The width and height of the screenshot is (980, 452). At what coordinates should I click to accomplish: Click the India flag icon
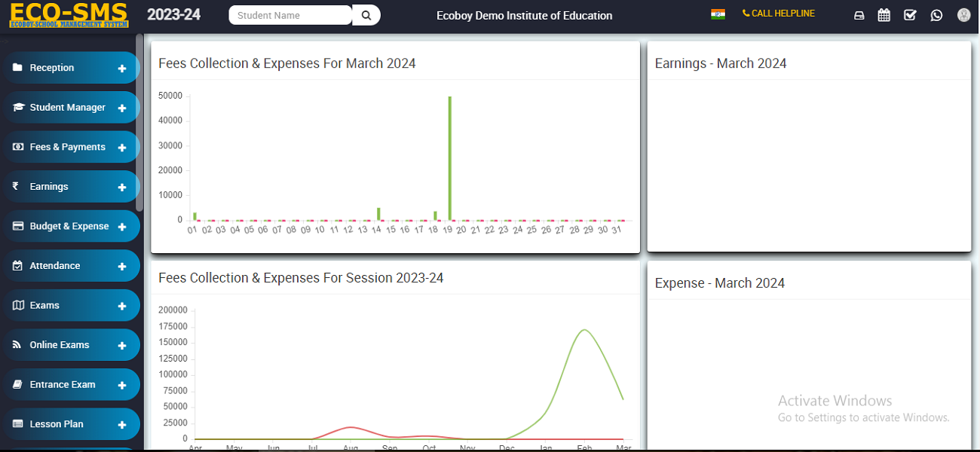tap(718, 14)
